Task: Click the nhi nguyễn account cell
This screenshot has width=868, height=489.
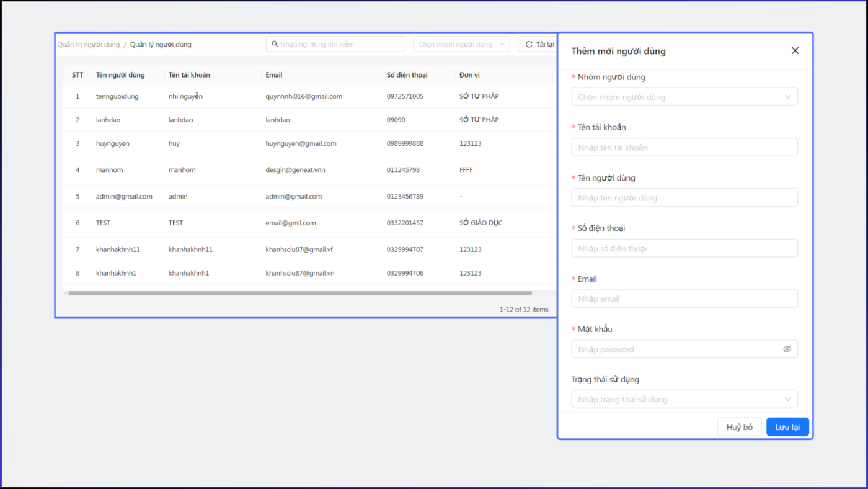Action: [185, 96]
